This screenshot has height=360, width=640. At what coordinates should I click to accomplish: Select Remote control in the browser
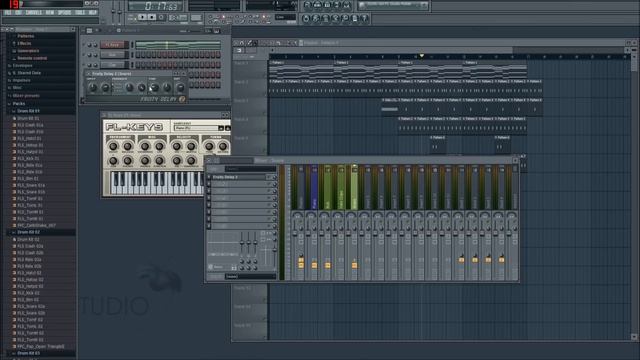tap(32, 58)
